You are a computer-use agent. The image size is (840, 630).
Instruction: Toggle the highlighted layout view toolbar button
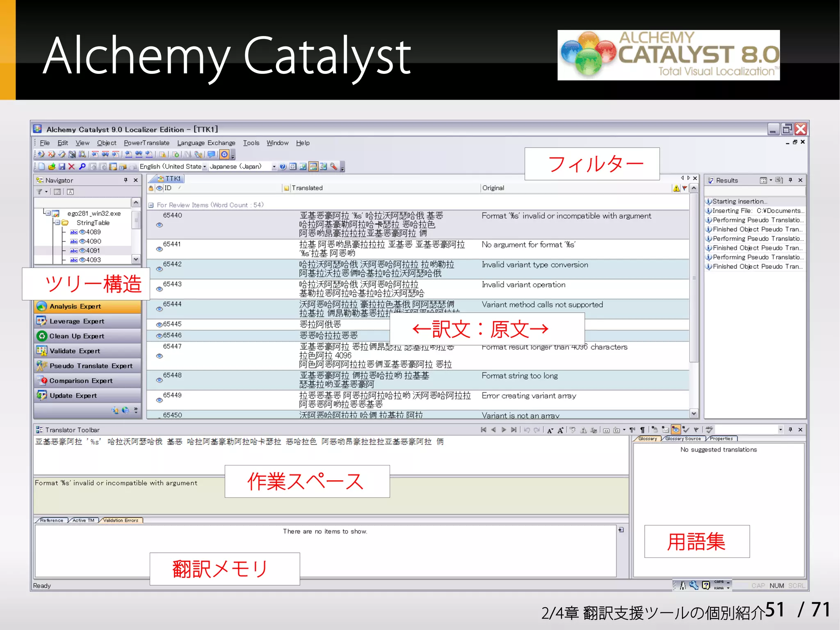click(313, 166)
